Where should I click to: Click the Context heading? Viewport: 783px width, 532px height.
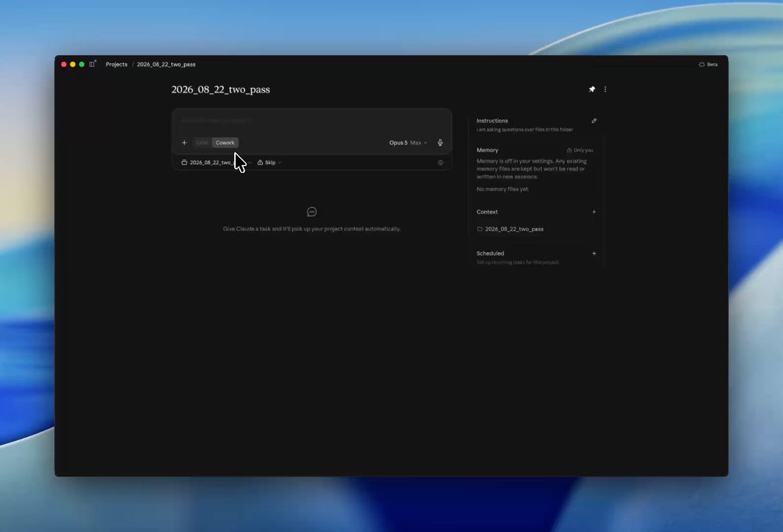[x=487, y=212]
